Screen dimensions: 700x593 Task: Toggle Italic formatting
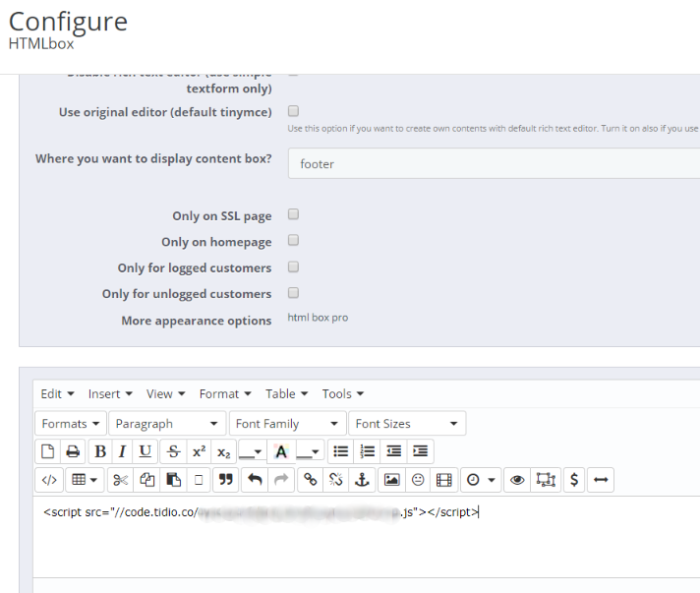pyautogui.click(x=122, y=451)
